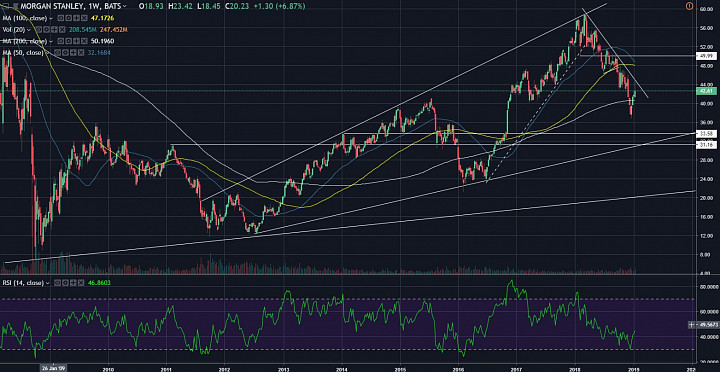This screenshot has height=372, width=720.
Task: Click the orange 247.452M volume value
Action: click(113, 30)
